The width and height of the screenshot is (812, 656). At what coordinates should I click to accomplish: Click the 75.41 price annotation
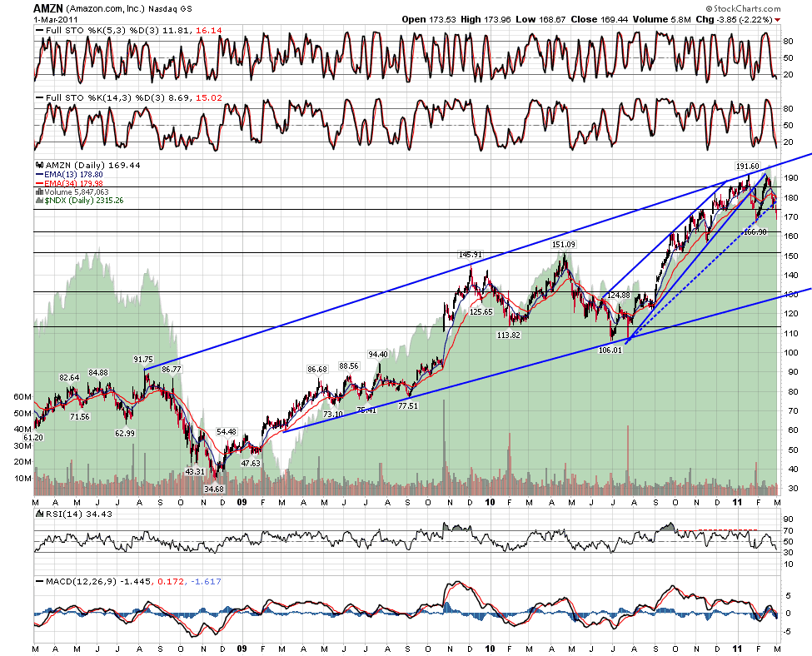(366, 410)
